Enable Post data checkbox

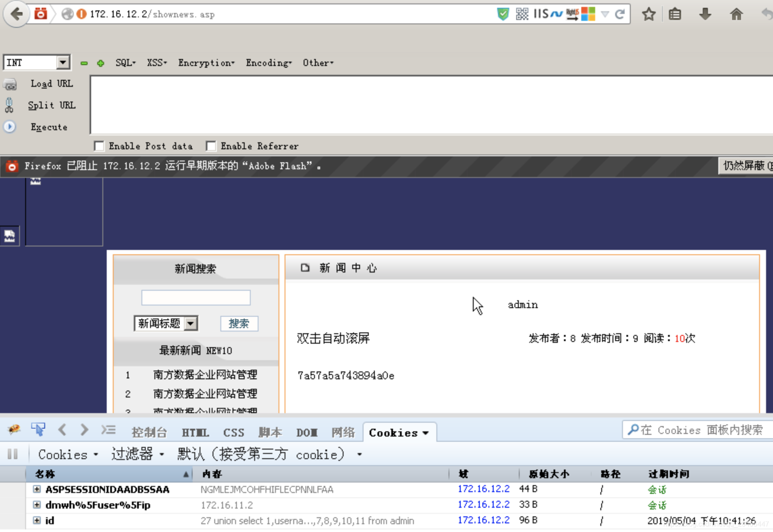[x=99, y=146]
